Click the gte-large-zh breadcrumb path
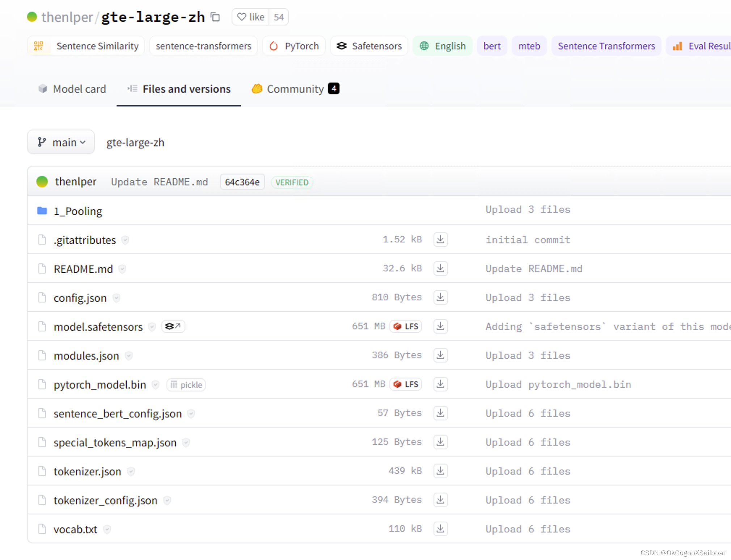 (x=135, y=143)
